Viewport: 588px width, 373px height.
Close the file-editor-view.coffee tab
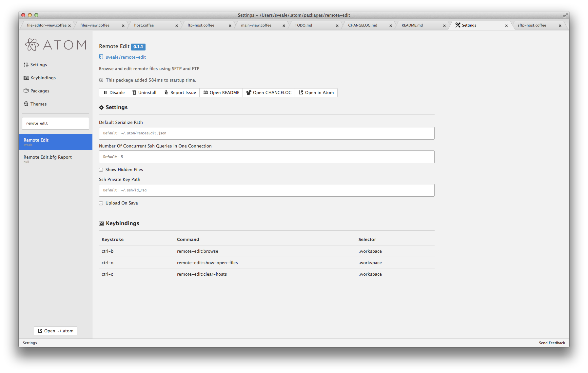click(69, 26)
